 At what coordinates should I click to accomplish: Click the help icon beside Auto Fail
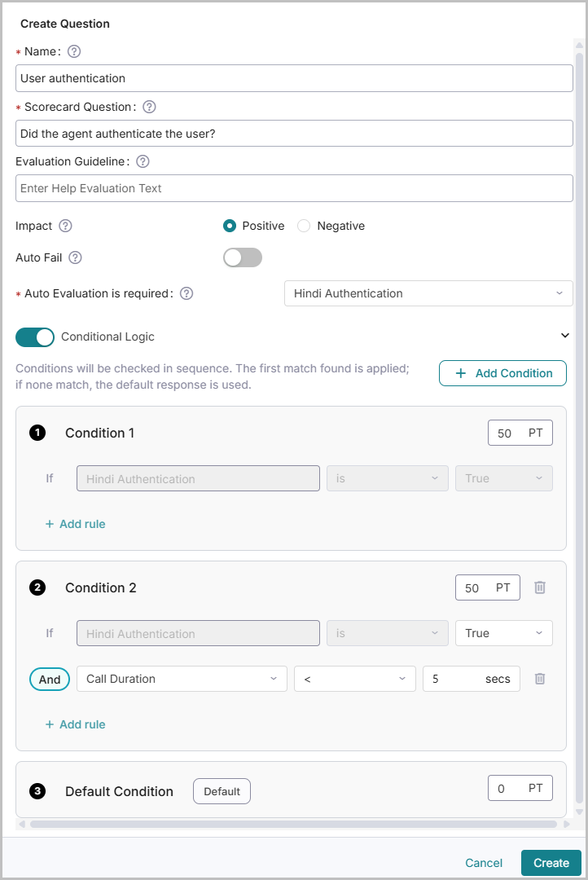click(75, 257)
